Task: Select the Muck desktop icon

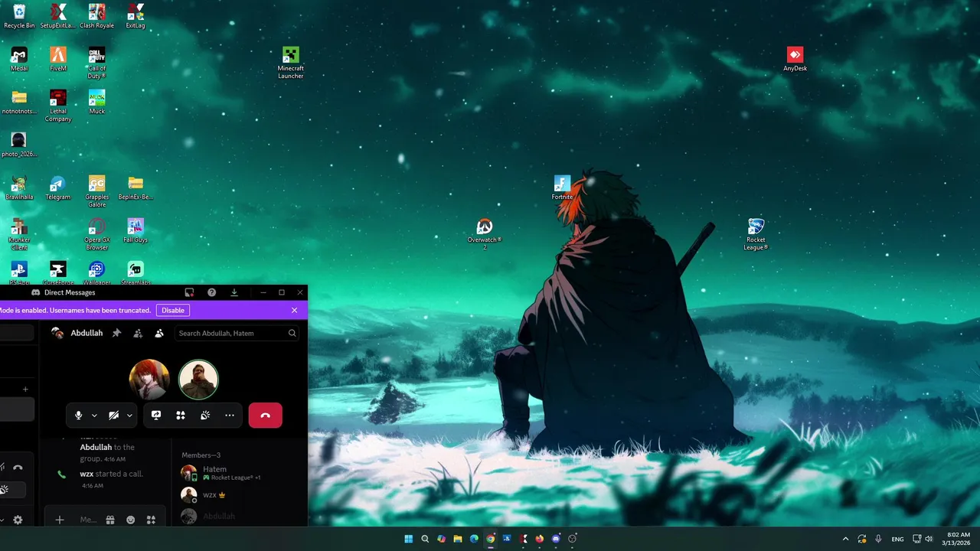Action: pyautogui.click(x=96, y=102)
